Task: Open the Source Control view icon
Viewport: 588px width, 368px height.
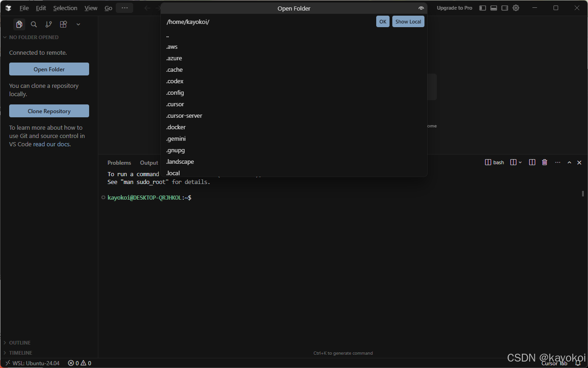Action: (49, 24)
